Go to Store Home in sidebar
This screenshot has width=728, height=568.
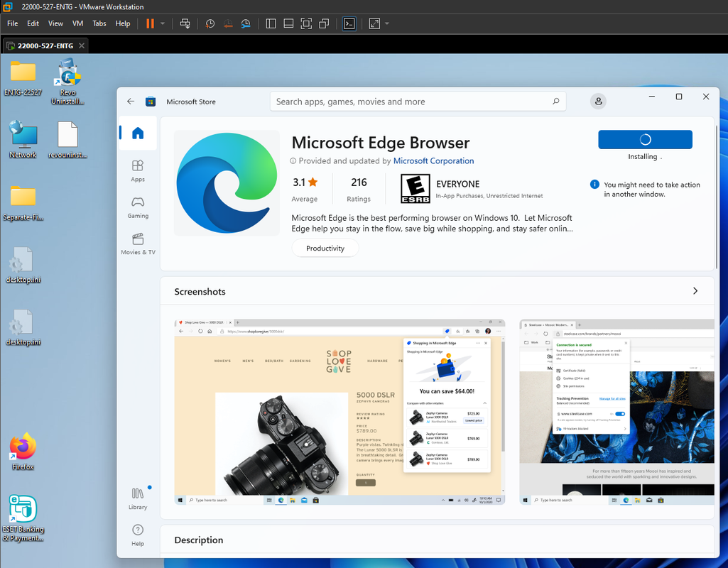(138, 133)
